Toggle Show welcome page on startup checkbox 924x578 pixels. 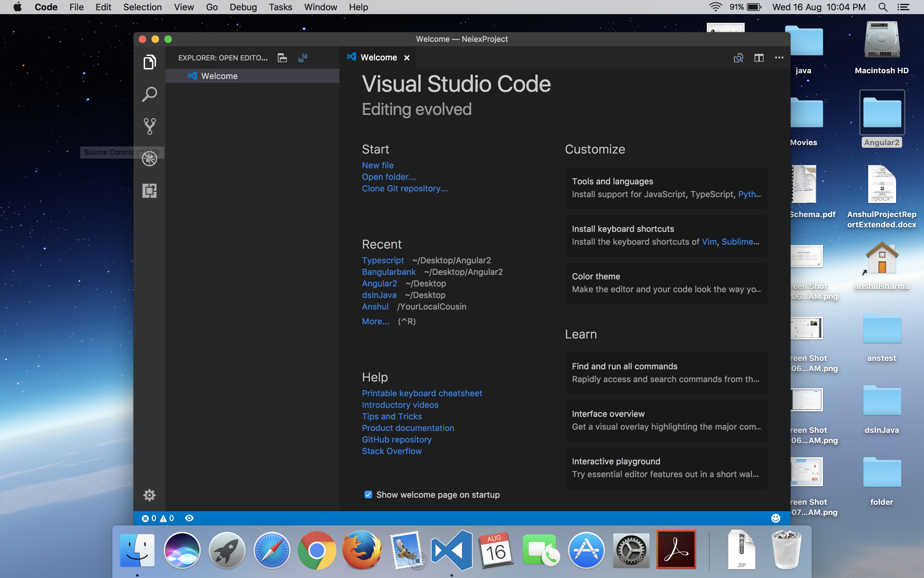(368, 495)
